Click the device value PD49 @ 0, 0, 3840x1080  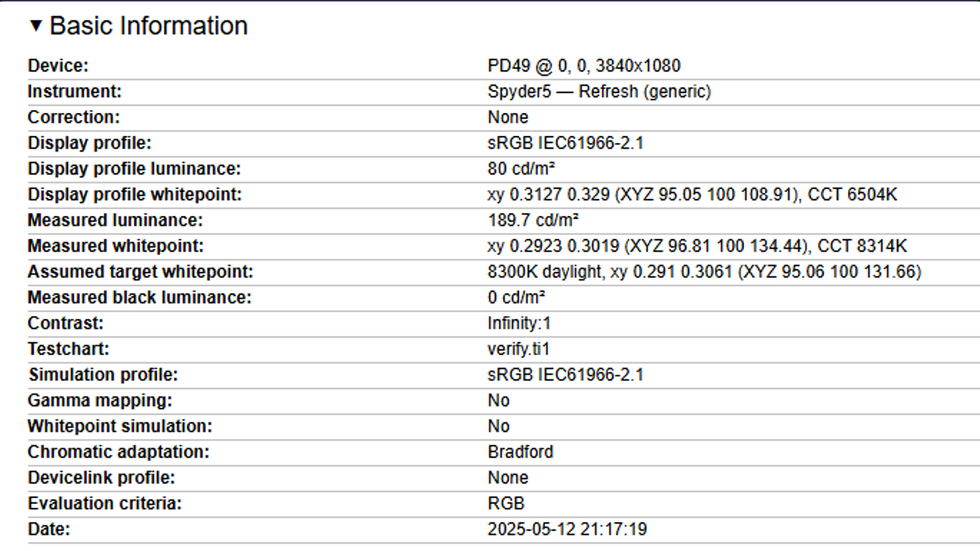pyautogui.click(x=583, y=66)
